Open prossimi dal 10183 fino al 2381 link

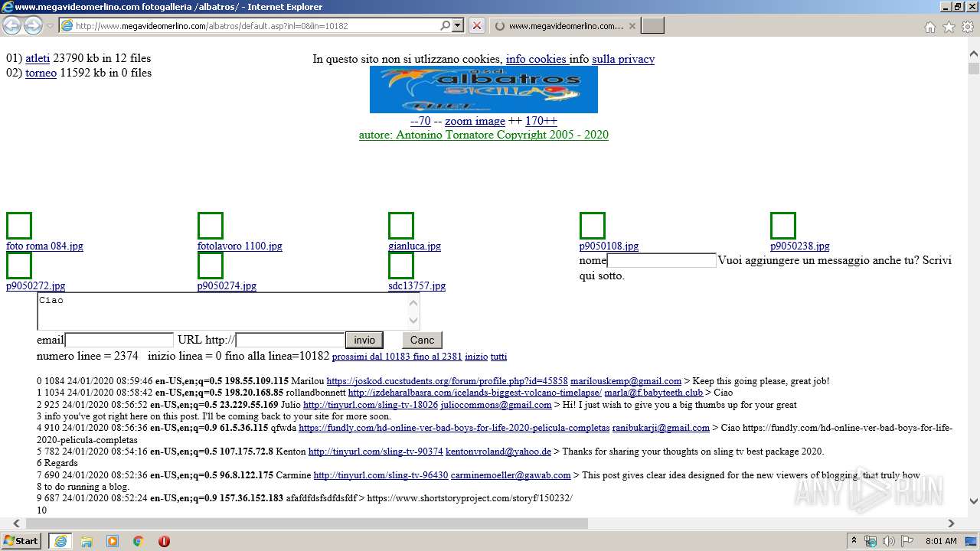[x=397, y=357]
